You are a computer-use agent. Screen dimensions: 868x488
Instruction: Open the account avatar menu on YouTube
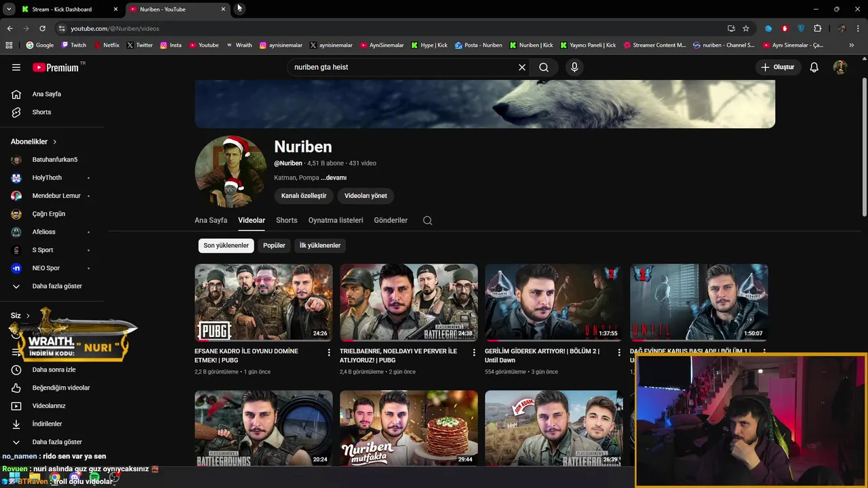[840, 67]
